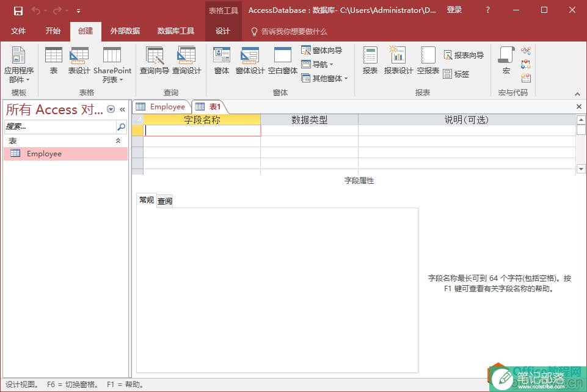This screenshot has width=587, height=392.
Task: Click the 查询设计 icon
Action: [x=187, y=60]
